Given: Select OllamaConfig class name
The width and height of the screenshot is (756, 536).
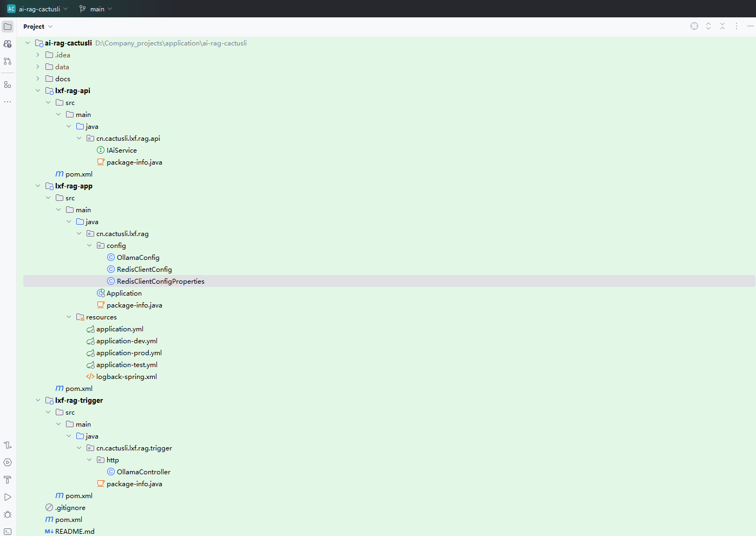Looking at the screenshot, I should click(138, 257).
